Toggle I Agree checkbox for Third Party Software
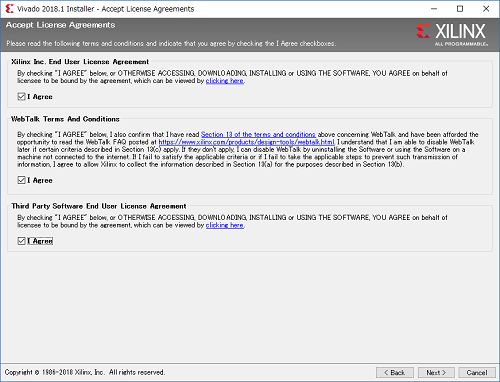The image size is (500, 382). tap(22, 241)
